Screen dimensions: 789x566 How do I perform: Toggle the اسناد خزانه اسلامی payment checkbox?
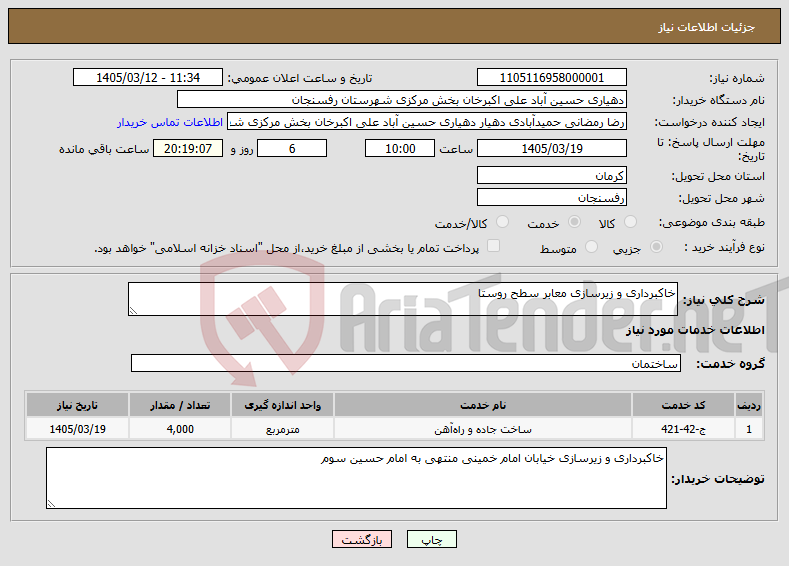click(x=494, y=246)
